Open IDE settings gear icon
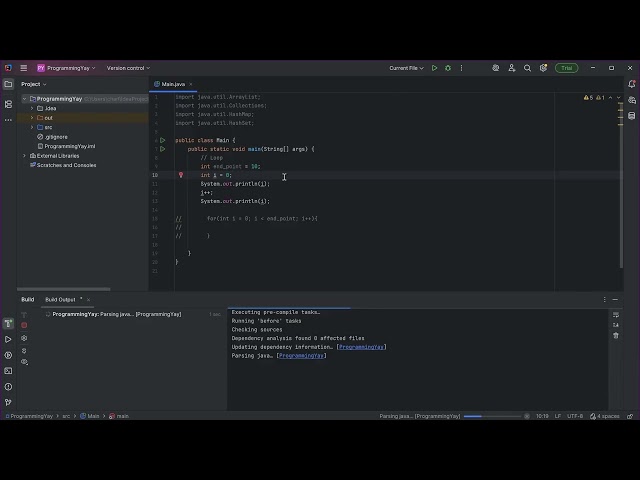The width and height of the screenshot is (640, 480). (543, 68)
